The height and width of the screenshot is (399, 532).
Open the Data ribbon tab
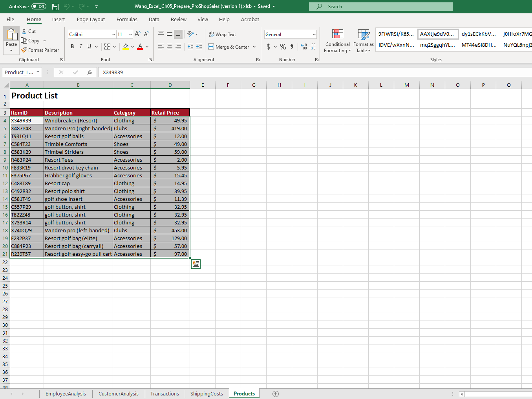tap(154, 20)
